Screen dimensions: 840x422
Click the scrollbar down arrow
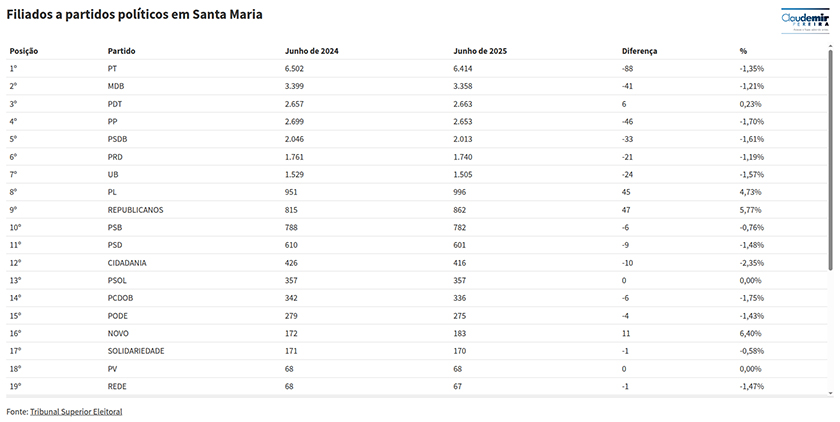click(830, 393)
